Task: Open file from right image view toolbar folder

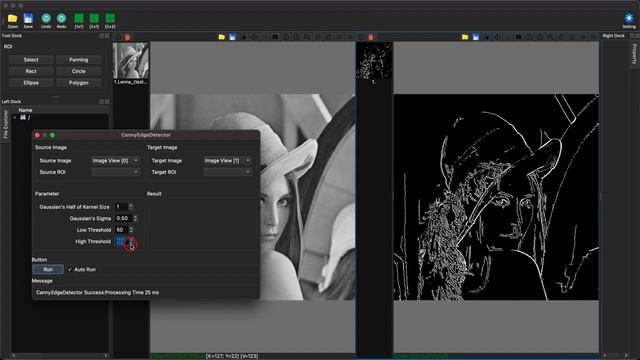Action: tap(465, 37)
